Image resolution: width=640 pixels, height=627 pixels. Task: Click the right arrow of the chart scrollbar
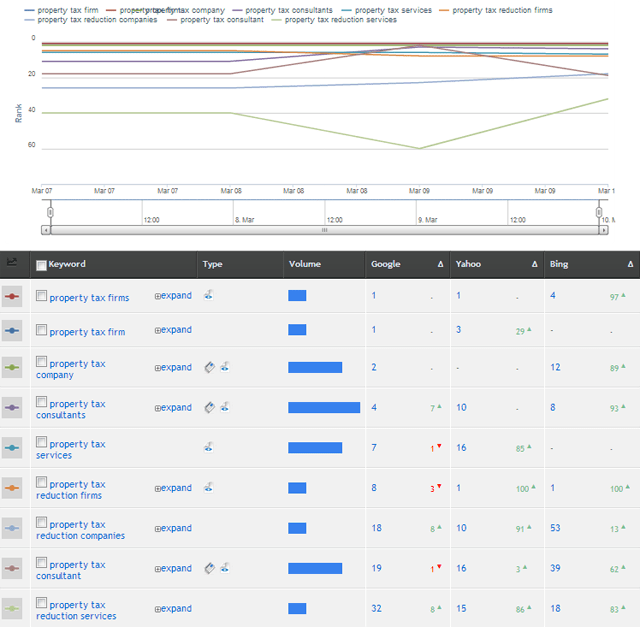pyautogui.click(x=603, y=230)
